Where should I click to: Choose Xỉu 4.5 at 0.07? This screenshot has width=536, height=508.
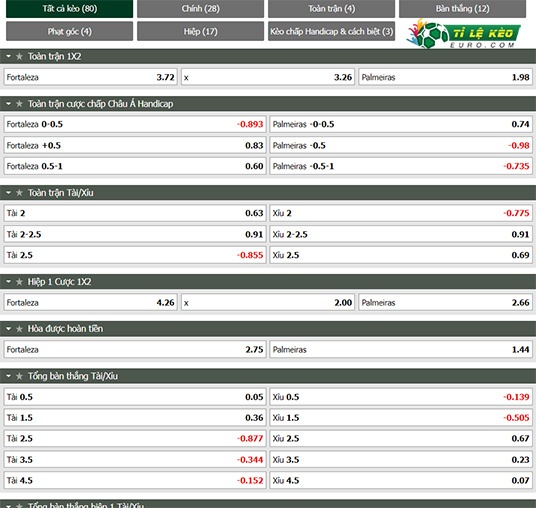pos(401,480)
